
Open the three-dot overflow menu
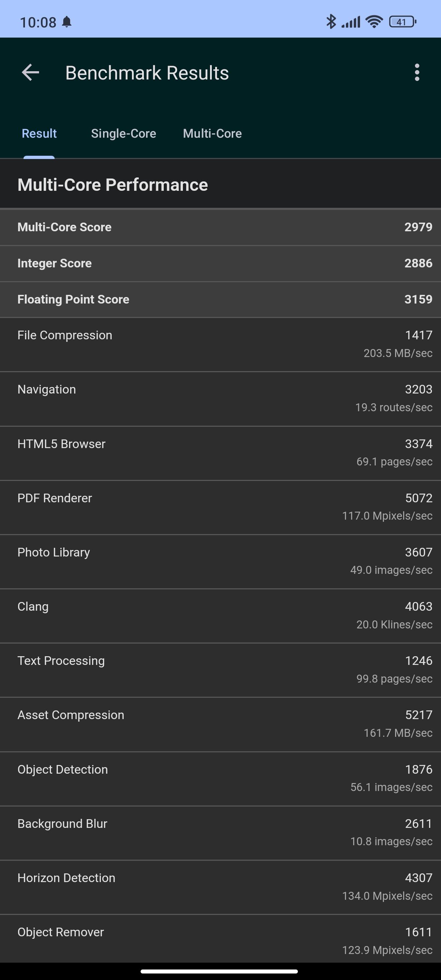tap(417, 72)
